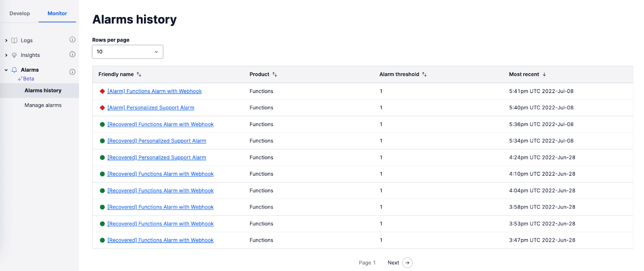Sort by Product column arrows icon

(x=275, y=74)
